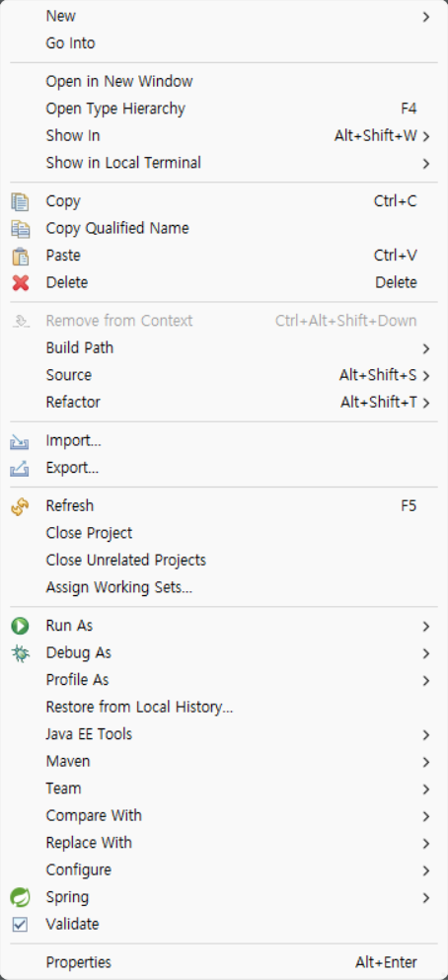Viewport: 448px width, 980px height.
Task: Select Open Type Hierarchy menu entry
Action: [x=224, y=109]
